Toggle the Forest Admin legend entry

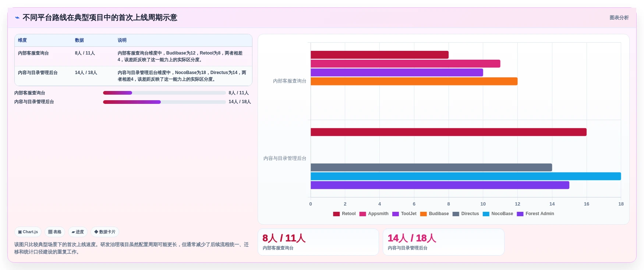click(535, 214)
